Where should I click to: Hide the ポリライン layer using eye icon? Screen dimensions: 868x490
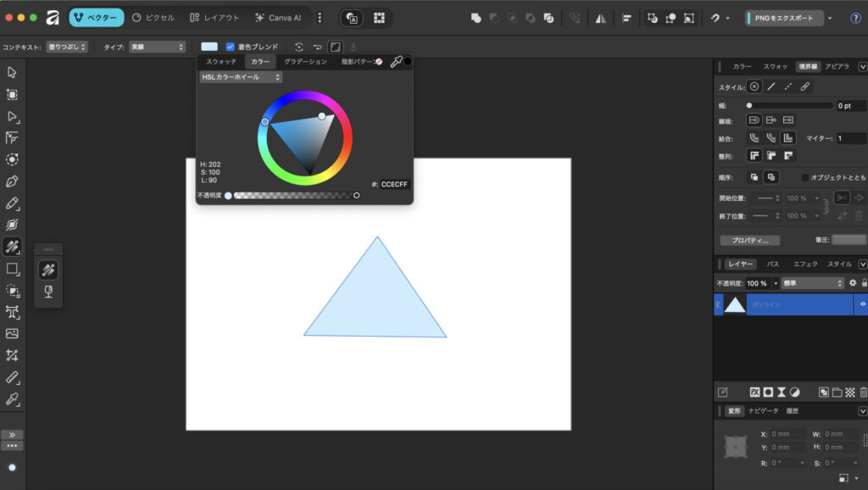[863, 303]
